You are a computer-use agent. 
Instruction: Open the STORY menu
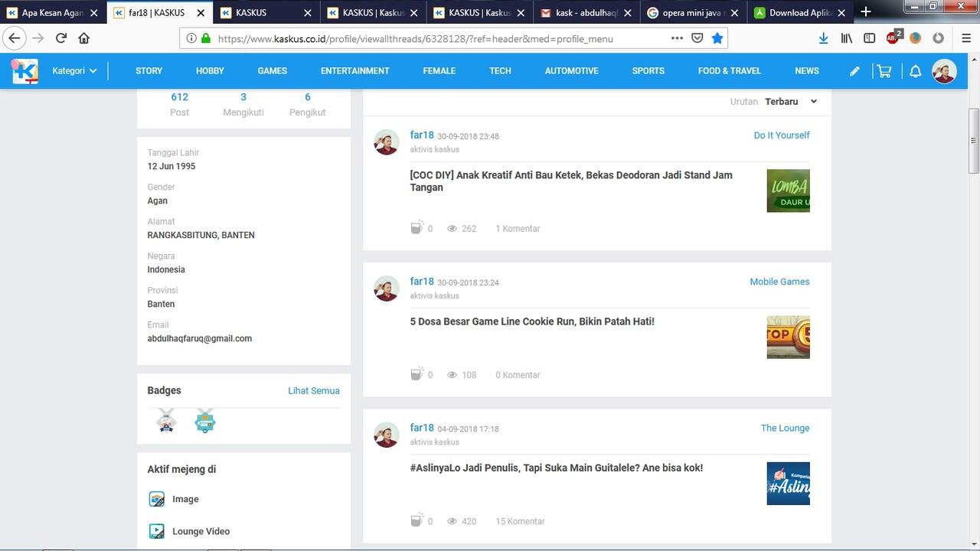coord(149,71)
